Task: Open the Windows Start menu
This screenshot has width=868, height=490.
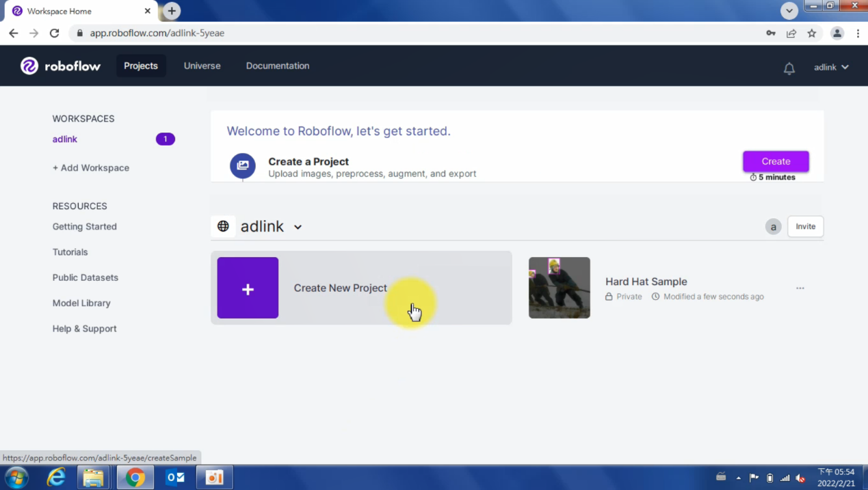Action: 16,477
